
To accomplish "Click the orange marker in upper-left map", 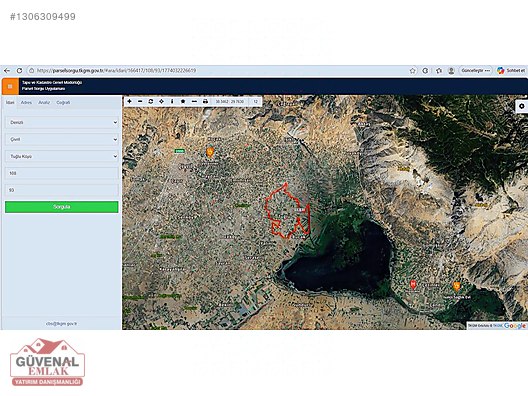I will [x=210, y=152].
